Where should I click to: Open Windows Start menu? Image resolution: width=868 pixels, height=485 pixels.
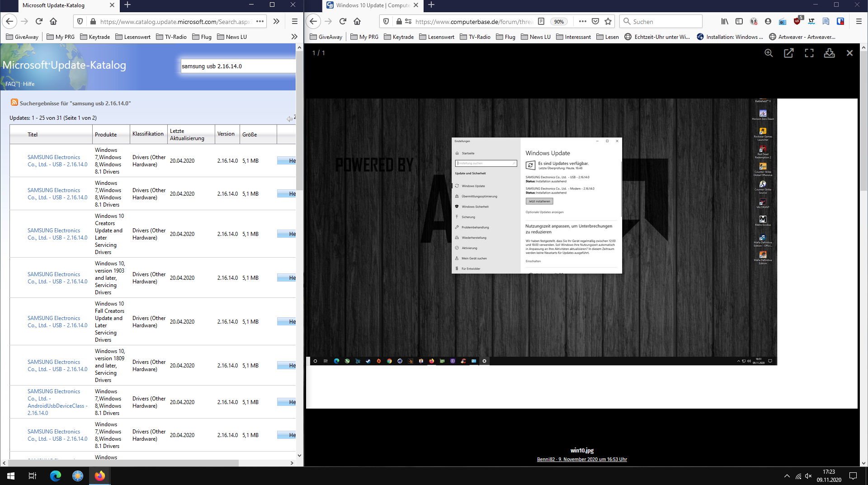[11, 476]
